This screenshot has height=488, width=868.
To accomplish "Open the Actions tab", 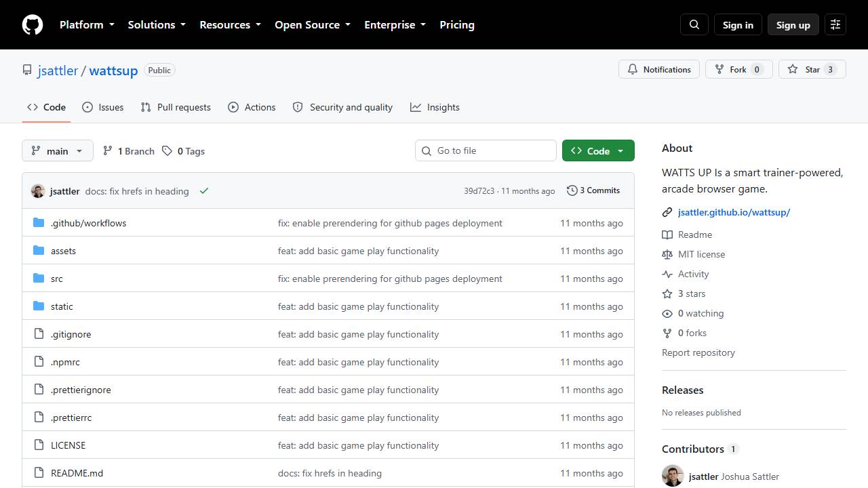I will point(252,107).
